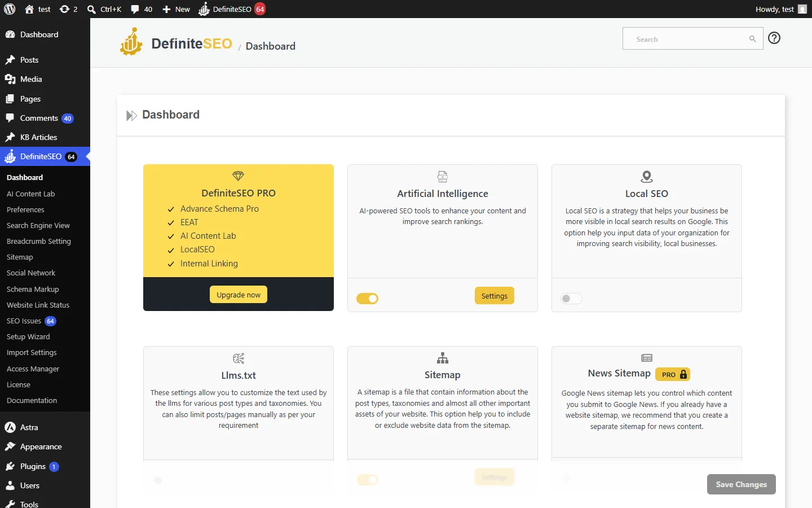This screenshot has height=508, width=812.
Task: Select DefiniteSEO in the sidebar menu
Action: point(45,156)
